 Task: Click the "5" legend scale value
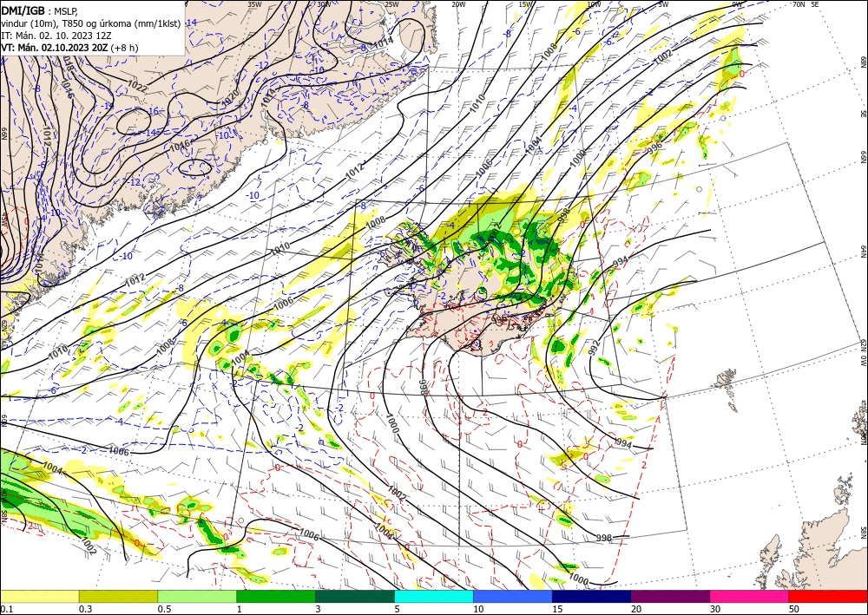[x=397, y=609]
